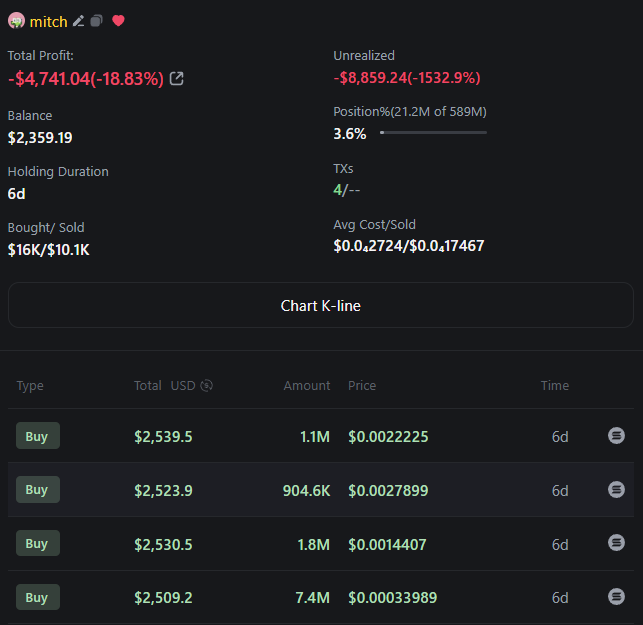643x625 pixels.
Task: Select the Bought/Sold value $16K/$10.1K
Action: click(x=48, y=250)
